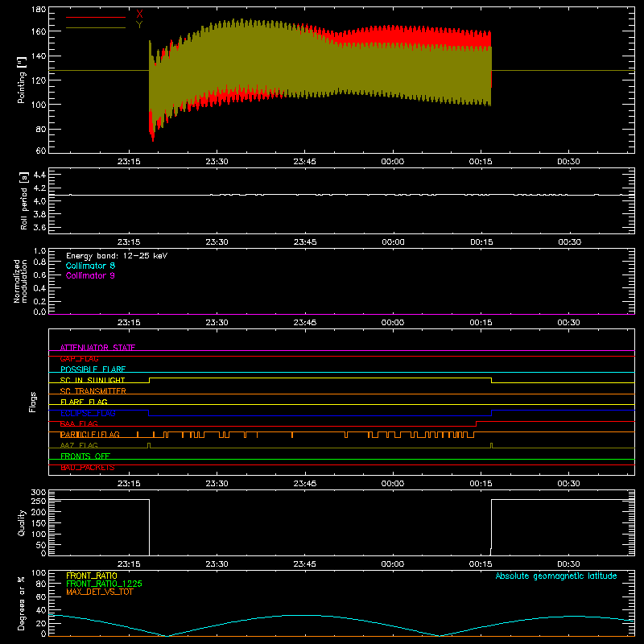Click the '180' tick on the Pointing axis

[39, 9]
